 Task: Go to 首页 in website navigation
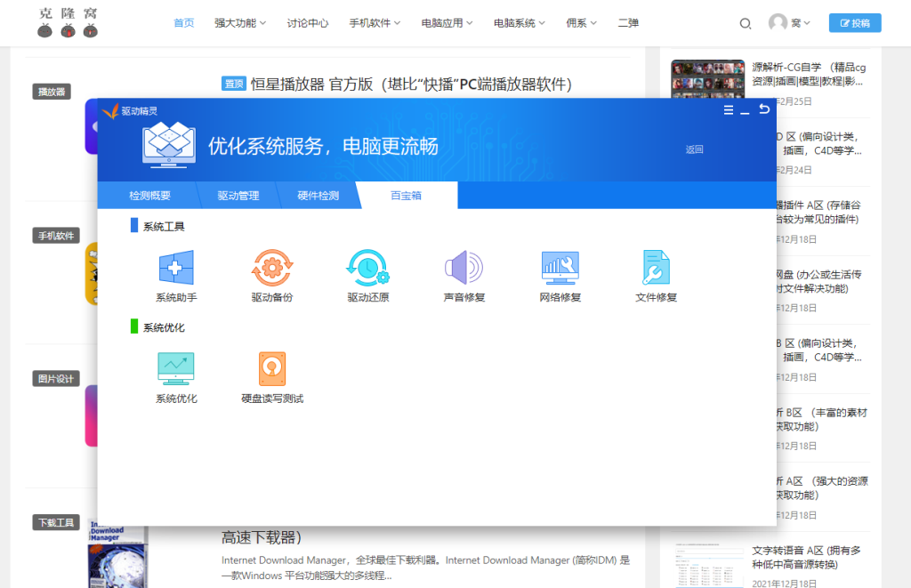[183, 22]
